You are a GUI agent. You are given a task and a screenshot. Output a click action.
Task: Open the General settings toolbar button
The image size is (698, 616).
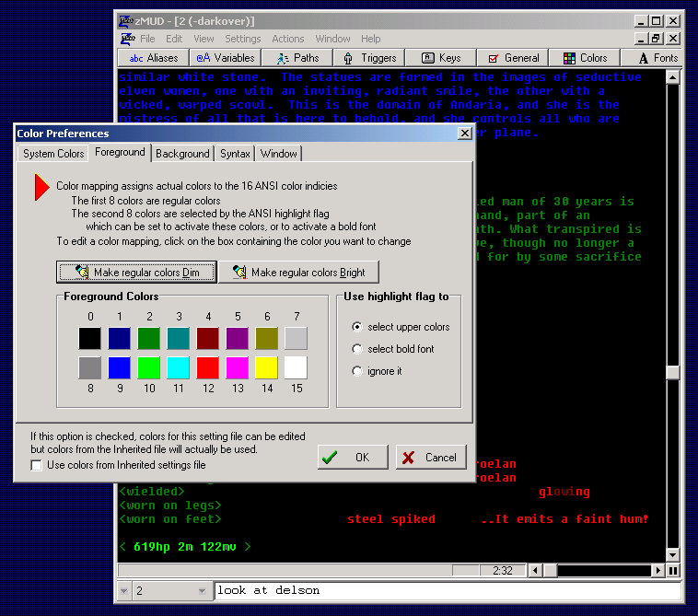[513, 58]
